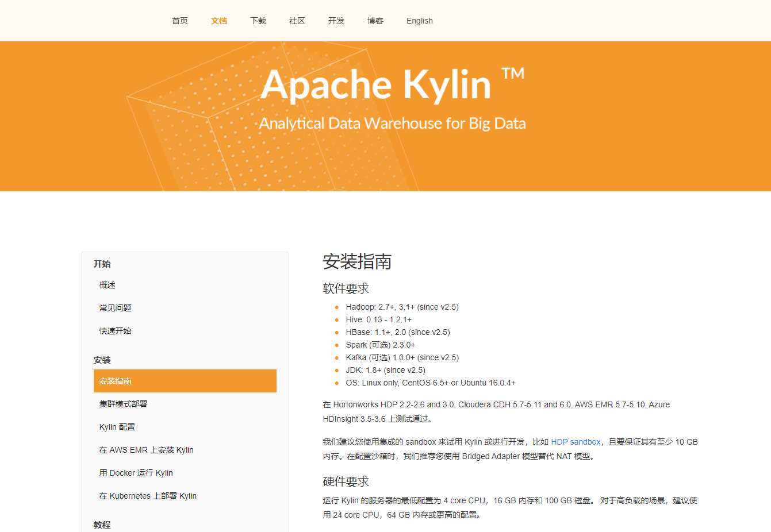Open 常见问题 in the sidebar
The height and width of the screenshot is (532, 771).
[116, 308]
